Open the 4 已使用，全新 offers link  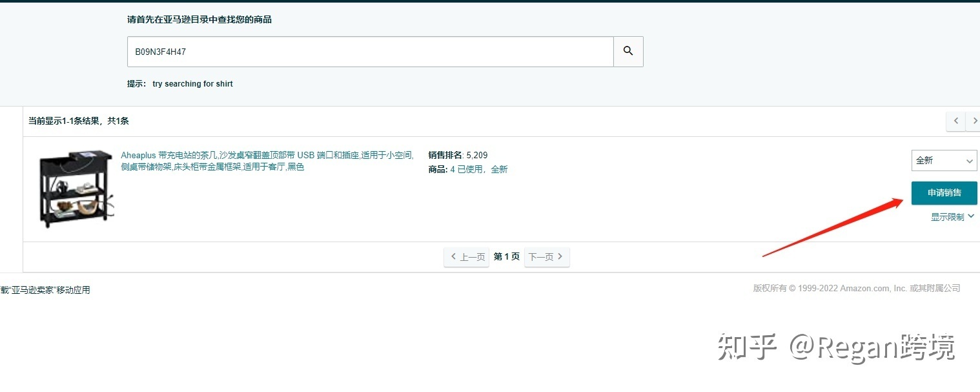pos(479,169)
